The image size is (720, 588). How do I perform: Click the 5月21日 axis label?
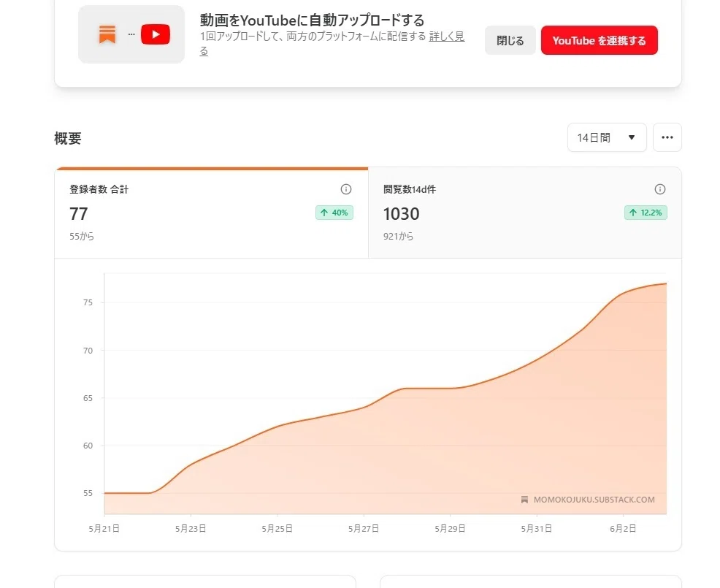click(104, 529)
